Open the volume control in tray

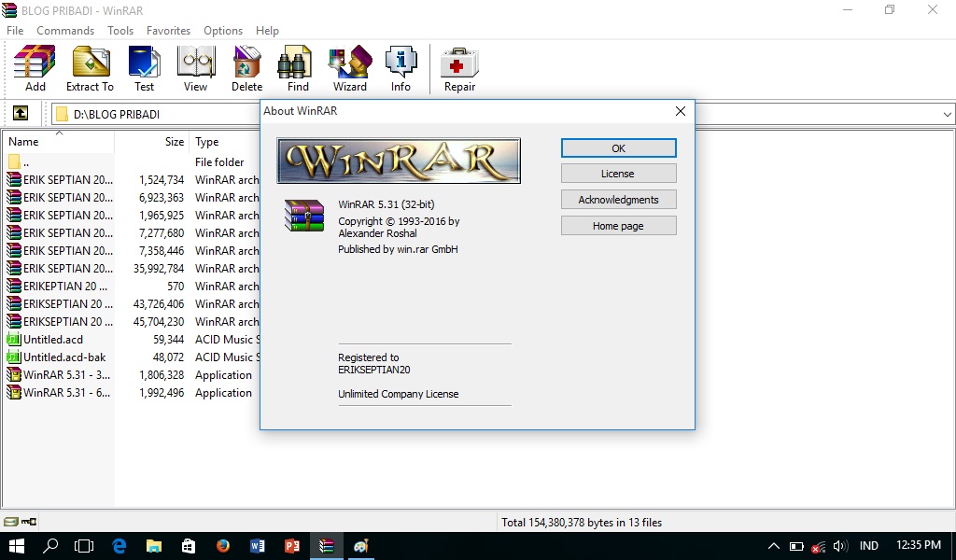click(x=841, y=546)
